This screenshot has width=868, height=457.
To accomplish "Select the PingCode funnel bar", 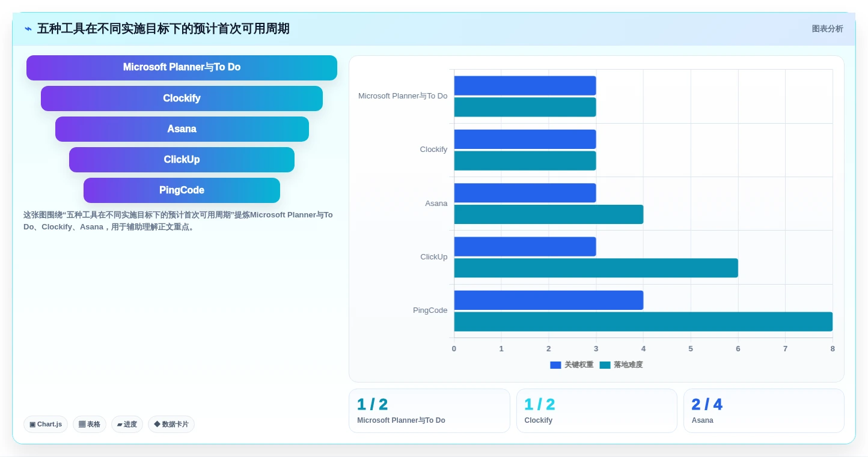I will tap(182, 190).
